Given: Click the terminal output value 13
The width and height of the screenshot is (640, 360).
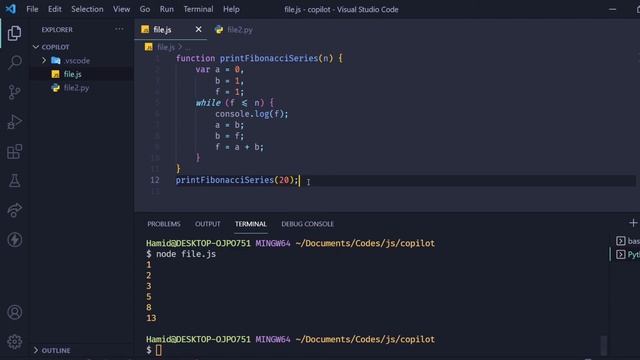Looking at the screenshot, I should [151, 318].
